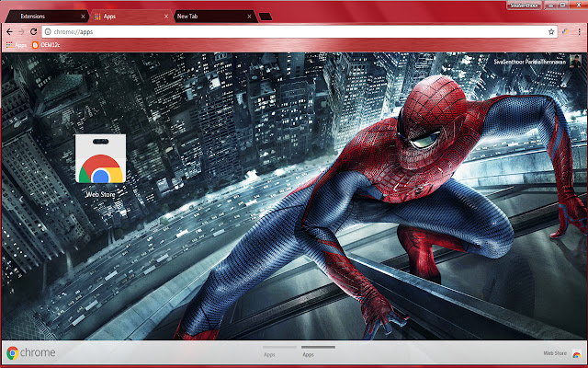Close the Apps tab
588x368 pixels.
coord(166,17)
